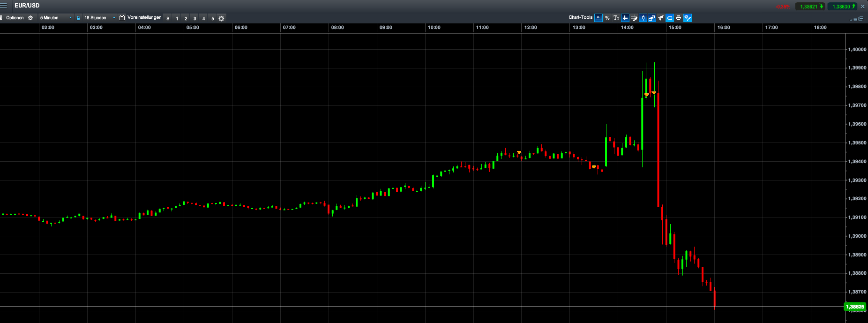Click the 08:00 time axis label
This screenshot has height=323, width=868.
337,27
